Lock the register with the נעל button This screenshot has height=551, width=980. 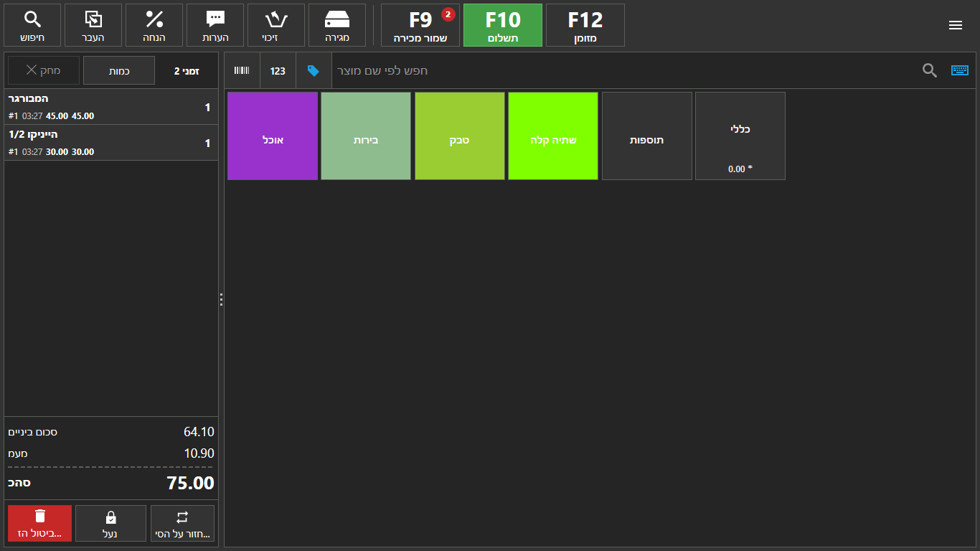click(110, 523)
